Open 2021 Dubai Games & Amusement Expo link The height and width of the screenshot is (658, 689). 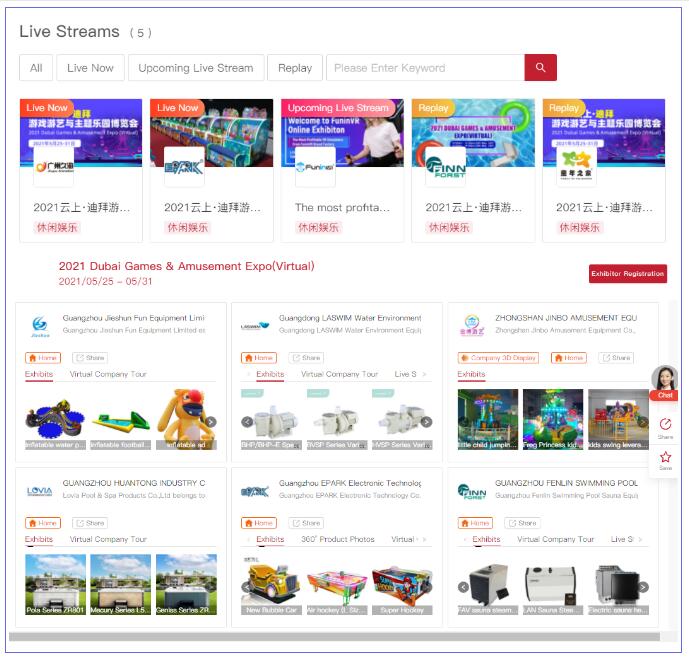pyautogui.click(x=186, y=266)
